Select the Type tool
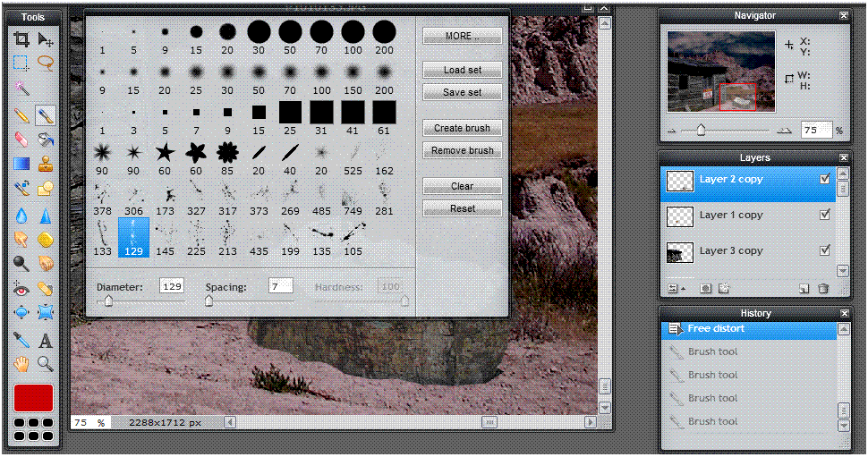 pos(45,341)
